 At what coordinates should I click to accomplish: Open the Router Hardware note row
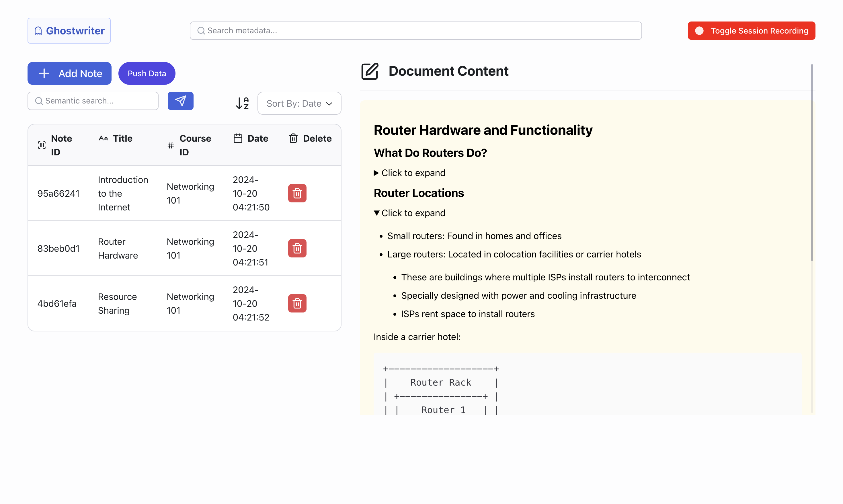pyautogui.click(x=118, y=248)
